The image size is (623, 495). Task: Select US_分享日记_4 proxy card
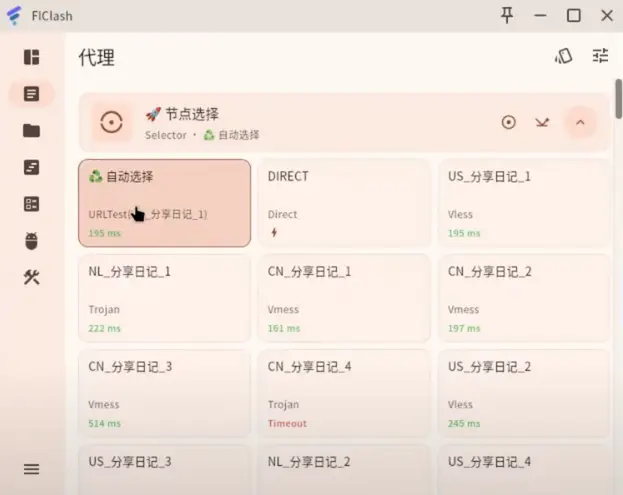(x=524, y=470)
